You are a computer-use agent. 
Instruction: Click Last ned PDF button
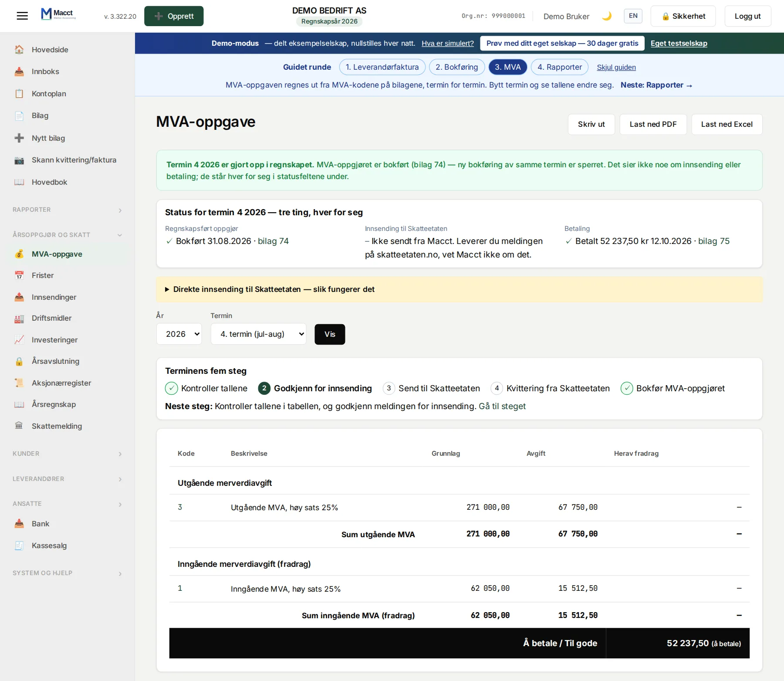653,124
